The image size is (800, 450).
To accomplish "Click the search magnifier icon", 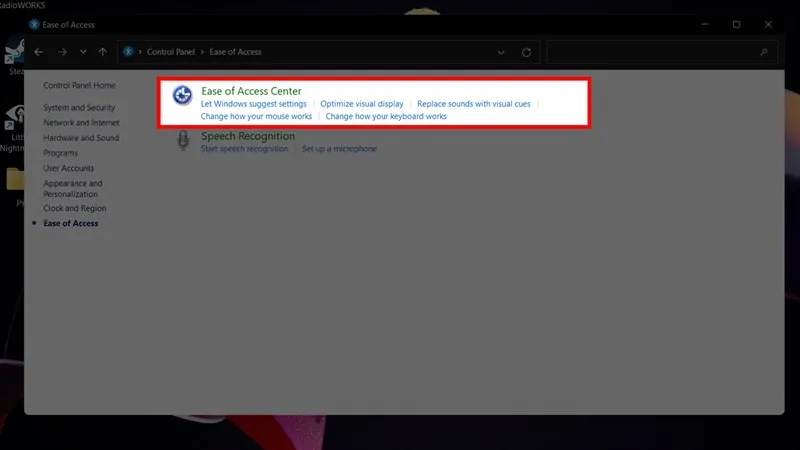I will point(765,52).
